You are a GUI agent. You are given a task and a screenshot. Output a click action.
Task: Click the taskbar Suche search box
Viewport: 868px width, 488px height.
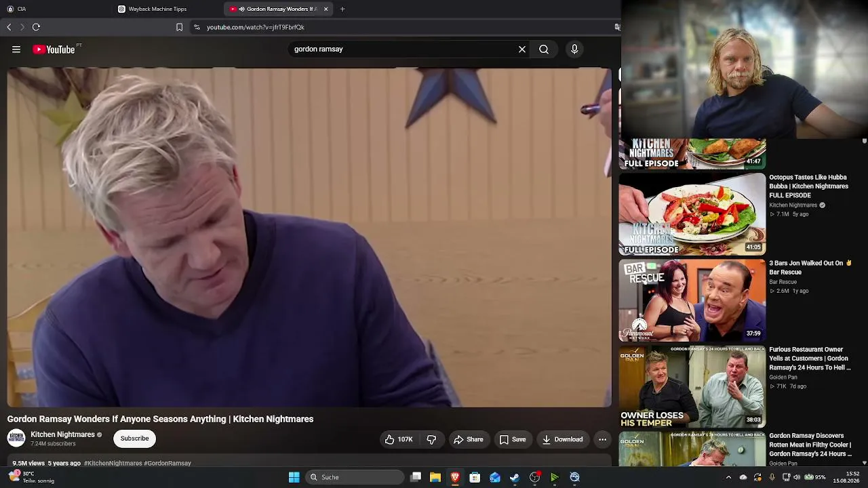pos(354,477)
